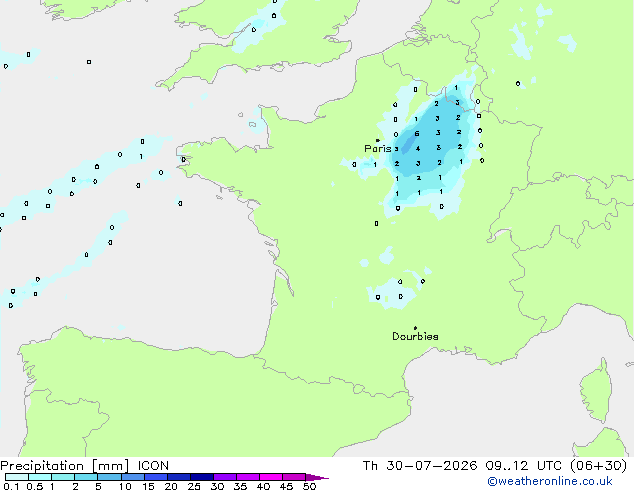Screen dimensions: 634x490
Task: Click the '10' legend label
Action: tap(125, 486)
